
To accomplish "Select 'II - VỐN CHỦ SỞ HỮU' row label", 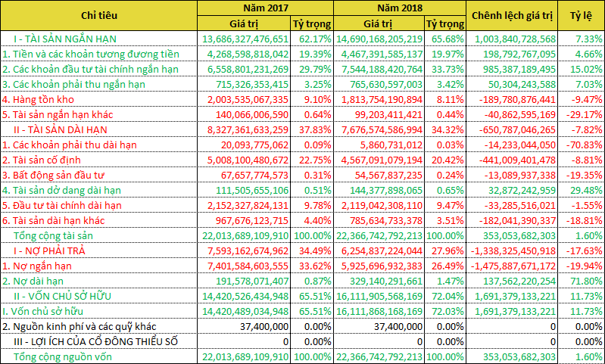I will coord(63,296).
